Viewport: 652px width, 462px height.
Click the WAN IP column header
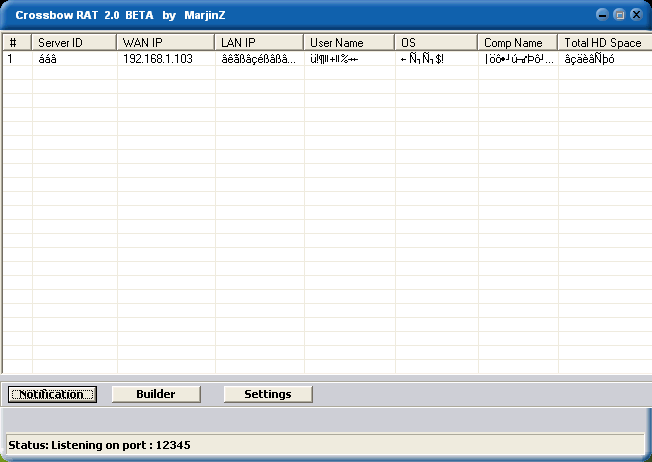point(165,43)
